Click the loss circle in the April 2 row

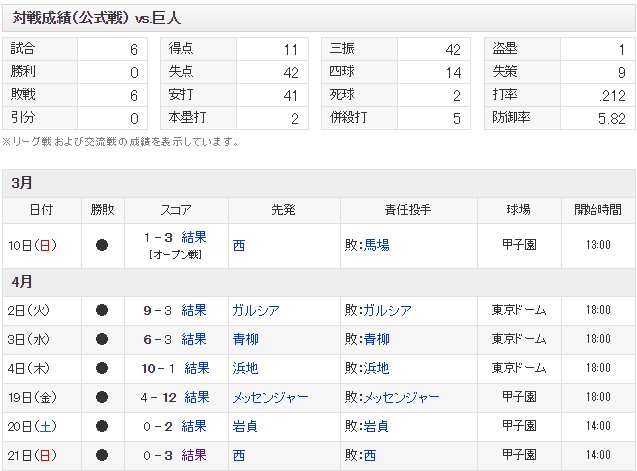[x=102, y=310]
